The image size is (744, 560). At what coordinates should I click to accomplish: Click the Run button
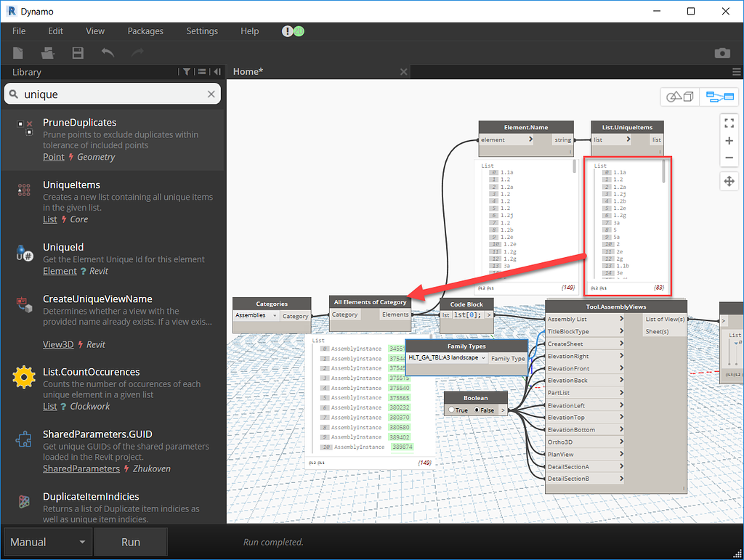[x=130, y=542]
